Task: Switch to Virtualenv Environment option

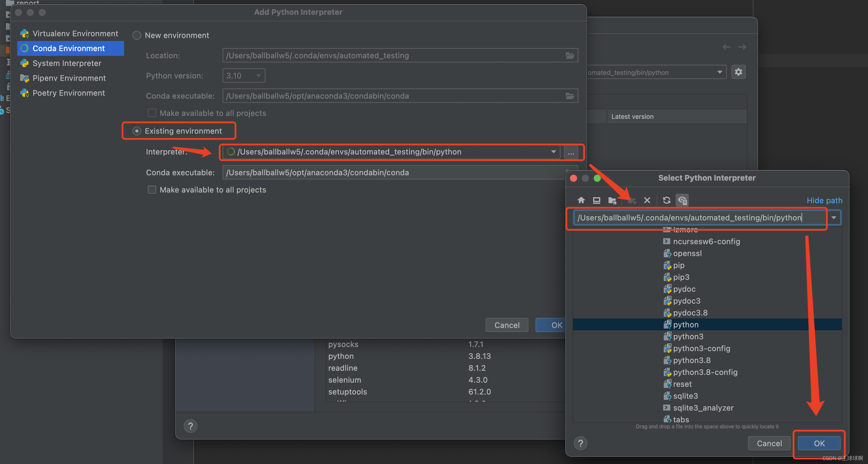Action: (x=75, y=34)
